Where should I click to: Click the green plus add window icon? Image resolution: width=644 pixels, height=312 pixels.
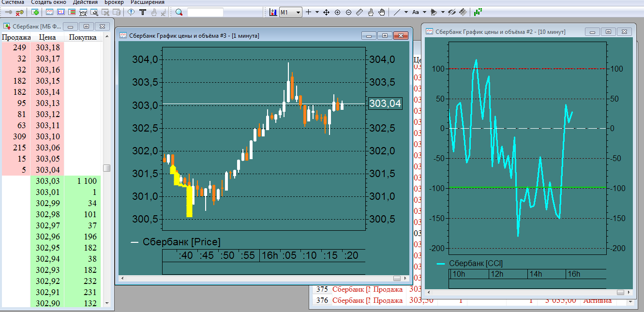[35, 12]
